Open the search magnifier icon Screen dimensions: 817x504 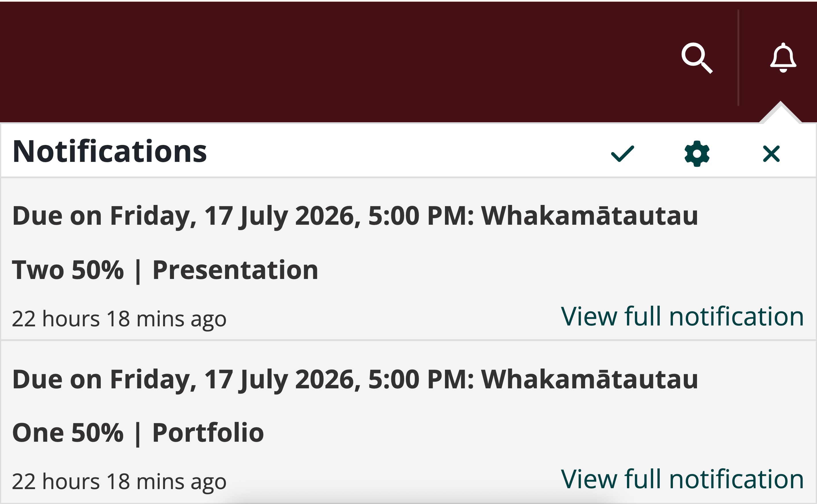coord(697,58)
